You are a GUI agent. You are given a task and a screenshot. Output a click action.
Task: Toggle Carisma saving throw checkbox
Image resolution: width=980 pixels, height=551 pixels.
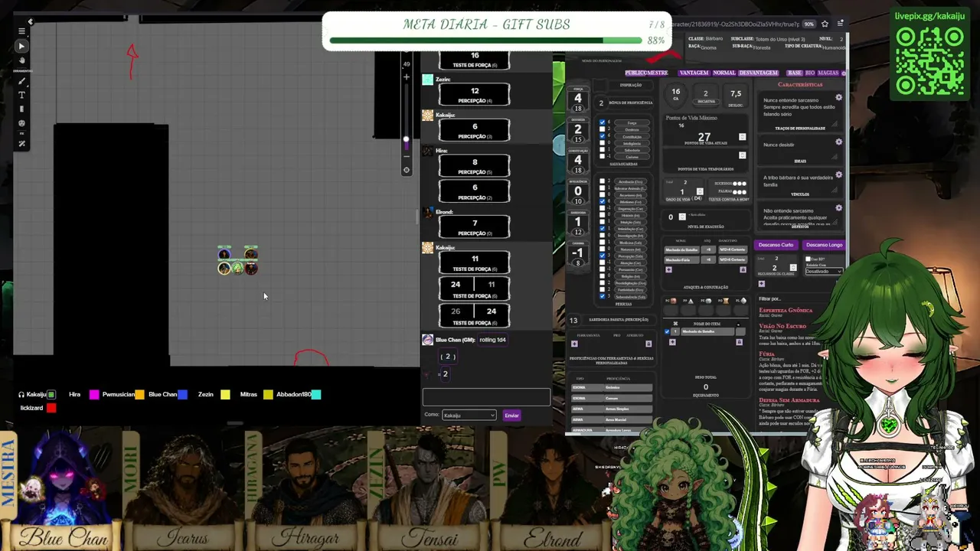tap(603, 157)
